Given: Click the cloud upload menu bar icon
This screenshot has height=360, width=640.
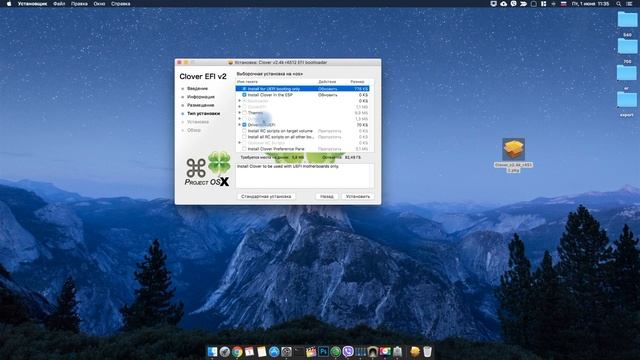Looking at the screenshot, I should pyautogui.click(x=504, y=4).
